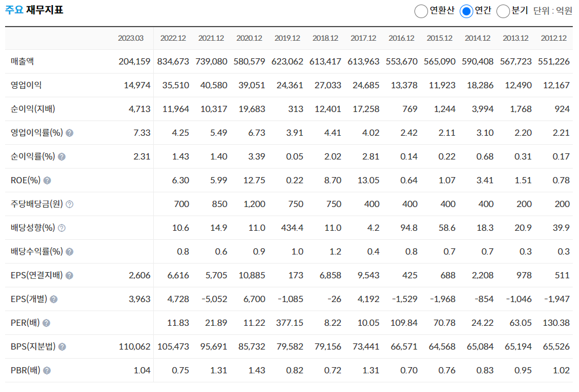
Task: Open help icon next to EPS(개별)
Action: pos(54,299)
